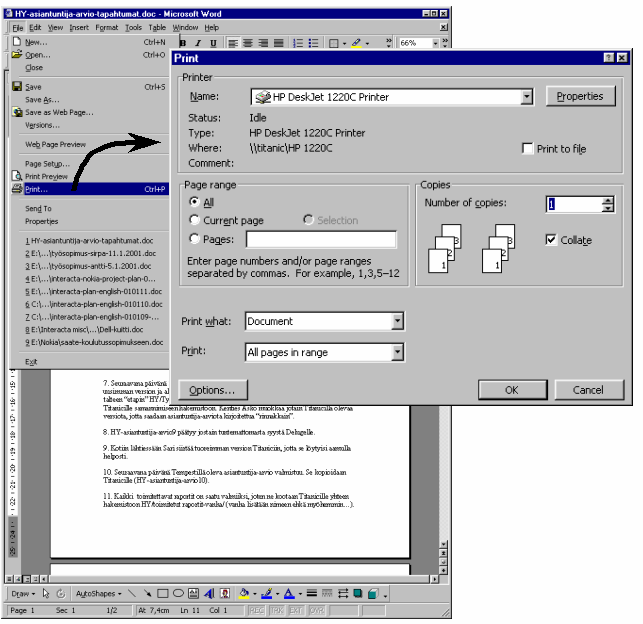This screenshot has height=624, width=643.
Task: Apply numbered list formatting
Action: [x=298, y=43]
